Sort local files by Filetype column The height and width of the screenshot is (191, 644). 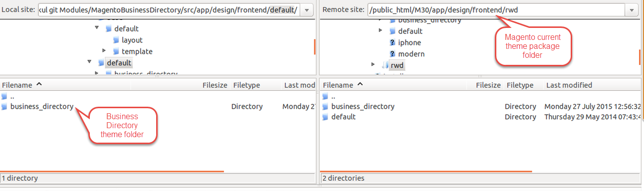pyautogui.click(x=255, y=85)
